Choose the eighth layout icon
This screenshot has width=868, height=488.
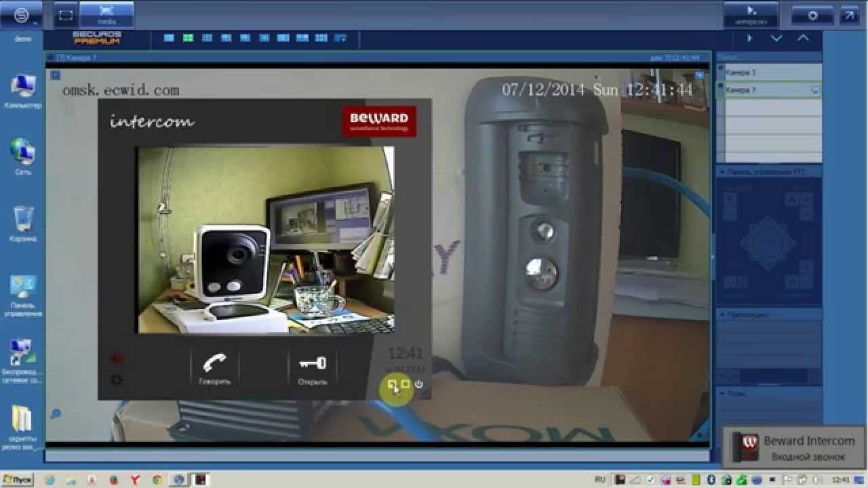tap(302, 38)
